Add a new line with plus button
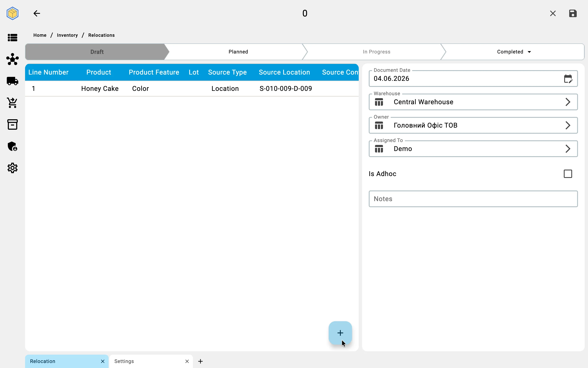The height and width of the screenshot is (368, 588). [340, 333]
